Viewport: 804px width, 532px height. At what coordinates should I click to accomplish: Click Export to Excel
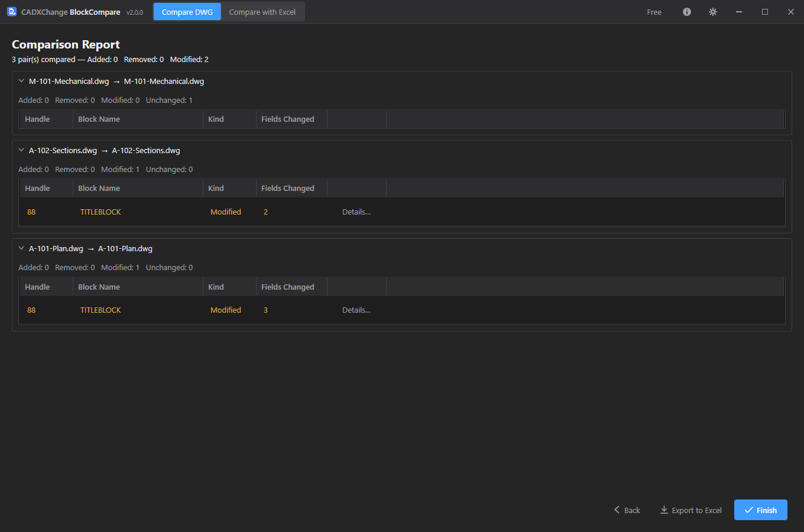tap(691, 510)
